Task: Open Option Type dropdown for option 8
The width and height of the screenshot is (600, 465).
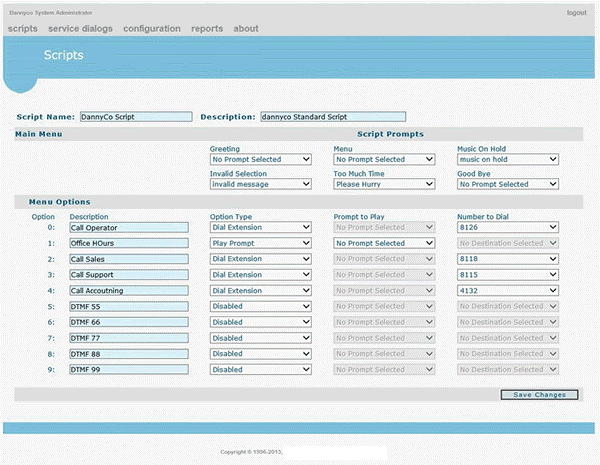Action: [261, 354]
